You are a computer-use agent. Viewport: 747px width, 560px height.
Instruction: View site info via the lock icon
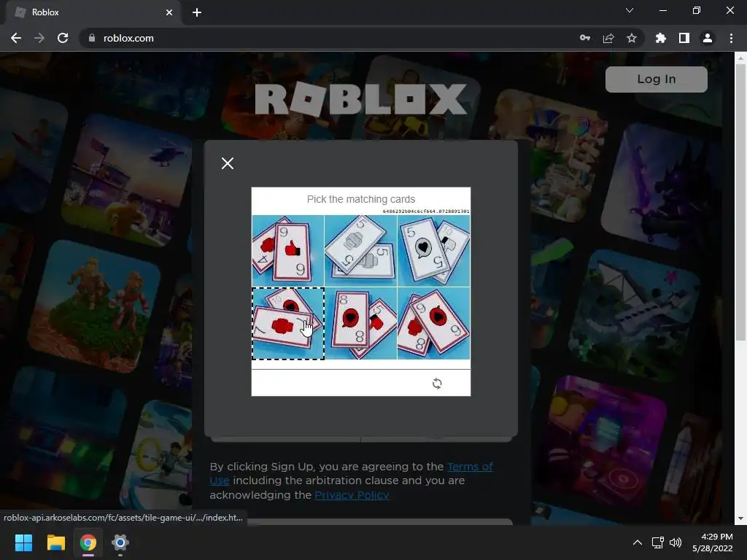pyautogui.click(x=92, y=38)
